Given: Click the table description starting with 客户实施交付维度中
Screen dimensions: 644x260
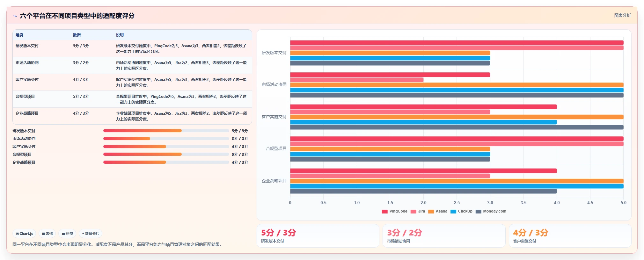Looking at the screenshot, I should [181, 83].
